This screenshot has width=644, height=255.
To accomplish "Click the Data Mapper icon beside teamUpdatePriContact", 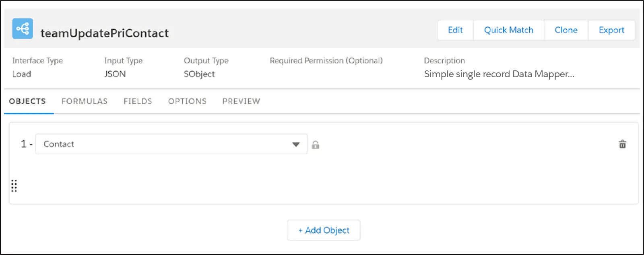I will (x=23, y=29).
